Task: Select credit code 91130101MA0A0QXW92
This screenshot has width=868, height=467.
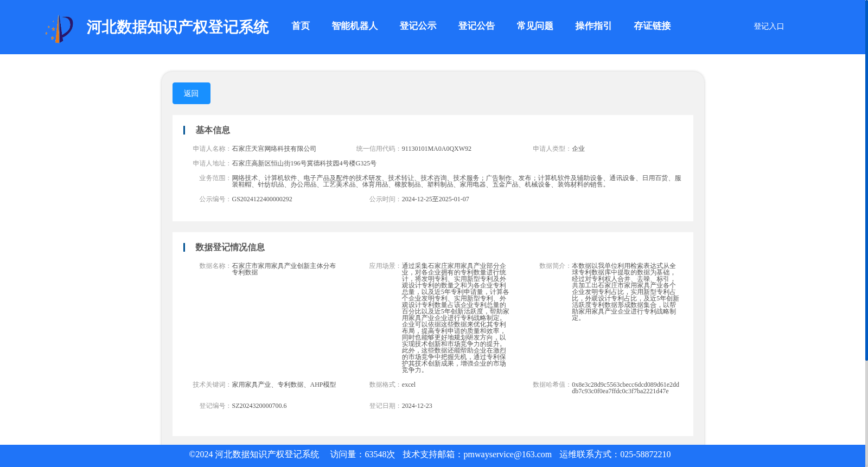Action: tap(436, 149)
